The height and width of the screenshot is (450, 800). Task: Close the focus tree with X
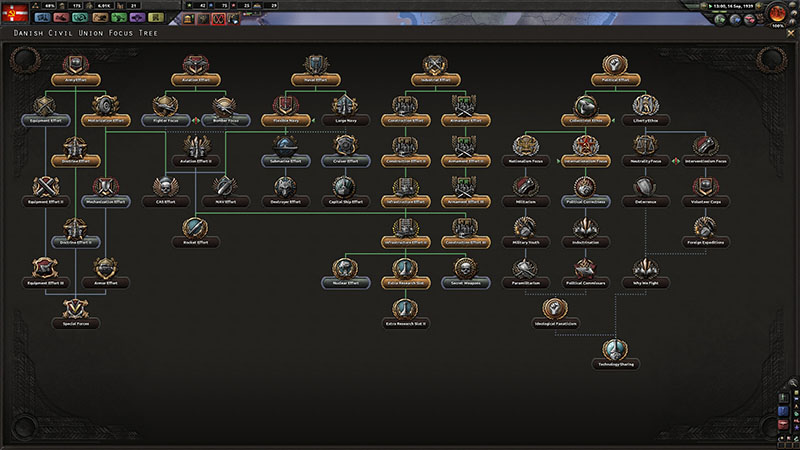pos(791,33)
